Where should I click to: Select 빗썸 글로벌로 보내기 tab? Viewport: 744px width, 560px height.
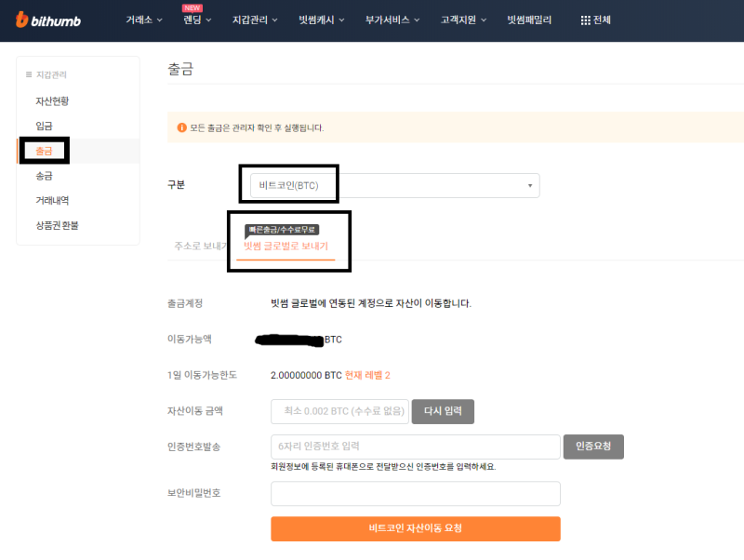pos(286,247)
